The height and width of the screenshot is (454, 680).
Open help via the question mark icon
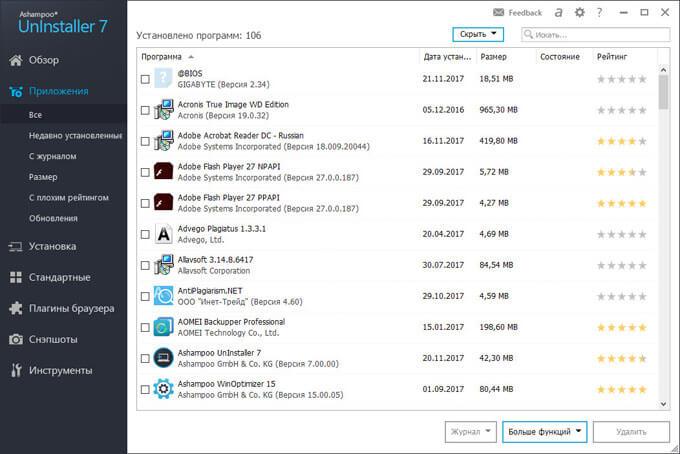tap(599, 13)
